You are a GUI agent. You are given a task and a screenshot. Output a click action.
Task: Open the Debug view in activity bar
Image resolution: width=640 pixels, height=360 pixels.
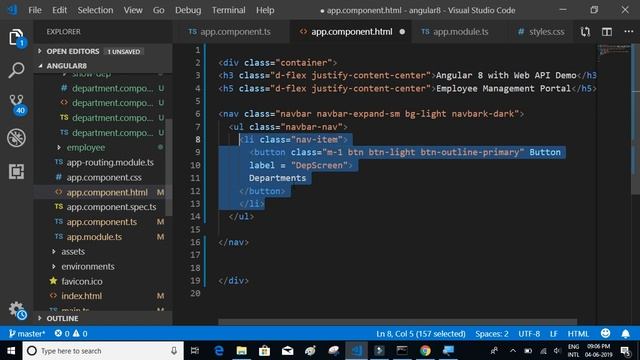(x=16, y=138)
